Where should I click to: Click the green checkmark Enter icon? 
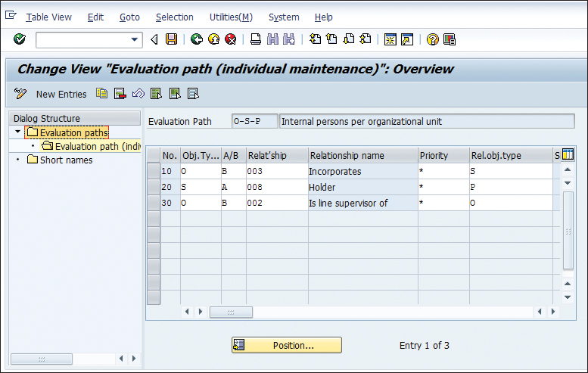[x=20, y=39]
